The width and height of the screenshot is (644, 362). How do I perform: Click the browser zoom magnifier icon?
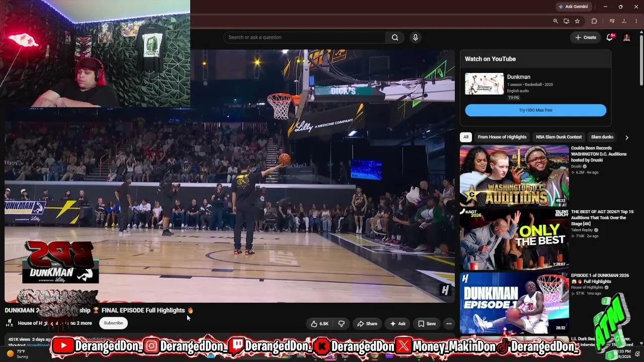point(555,21)
